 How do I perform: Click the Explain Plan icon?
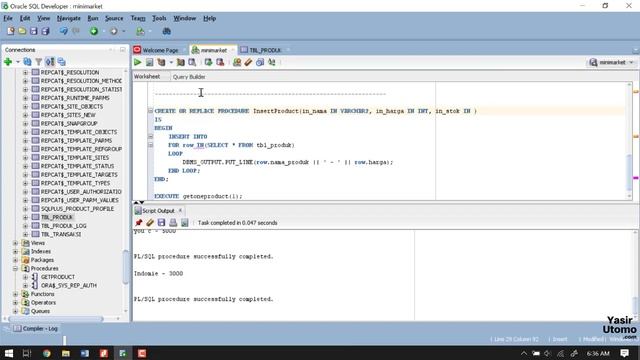[161, 62]
